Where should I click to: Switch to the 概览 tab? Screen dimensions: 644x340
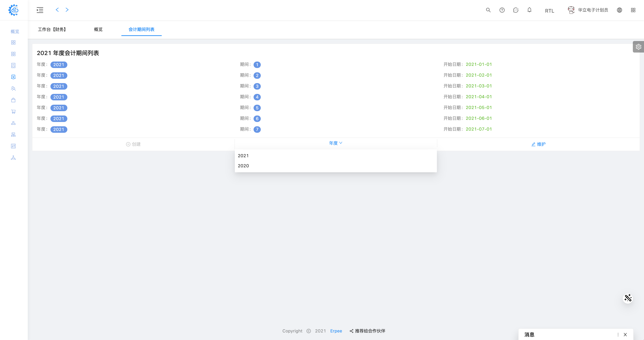(x=98, y=30)
